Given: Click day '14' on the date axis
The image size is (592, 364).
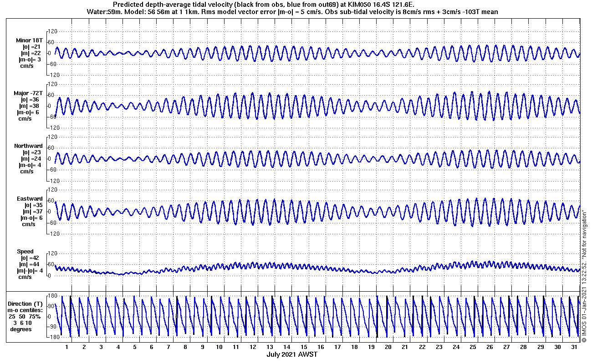Looking at the screenshot, I should tap(286, 347).
